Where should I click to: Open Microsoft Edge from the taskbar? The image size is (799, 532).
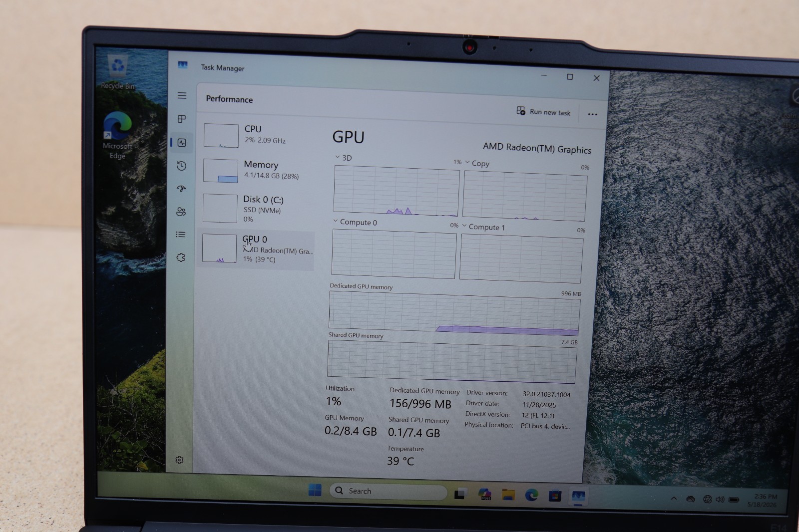[531, 495]
